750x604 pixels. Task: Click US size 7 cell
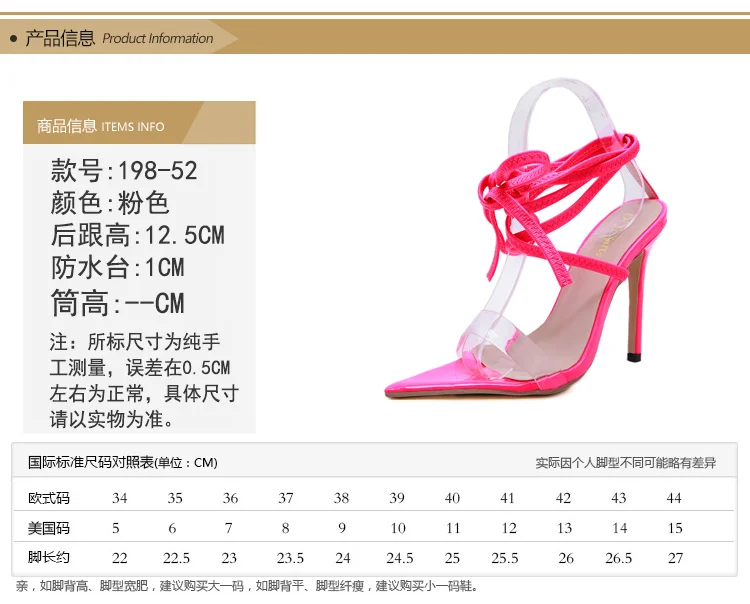229,528
